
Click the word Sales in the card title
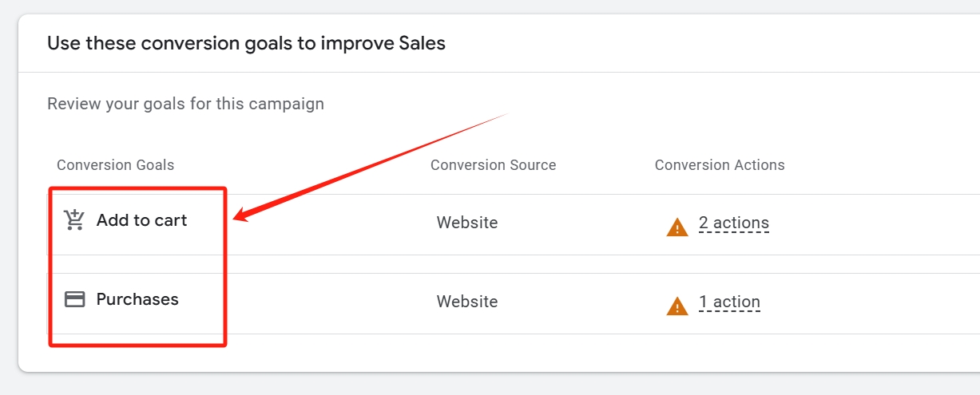point(422,43)
